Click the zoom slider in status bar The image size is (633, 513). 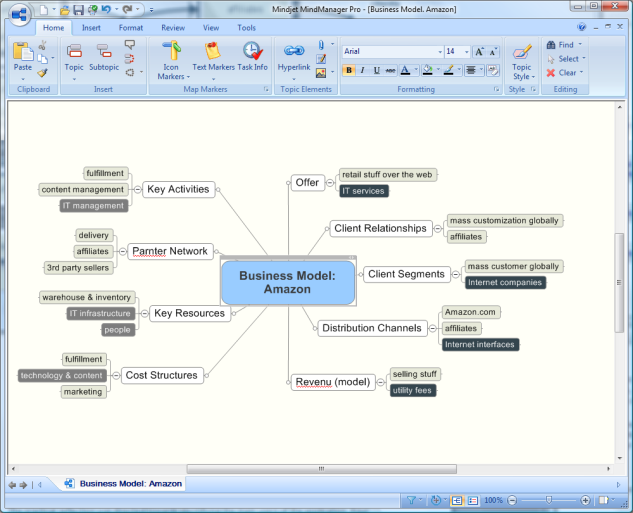[548, 500]
